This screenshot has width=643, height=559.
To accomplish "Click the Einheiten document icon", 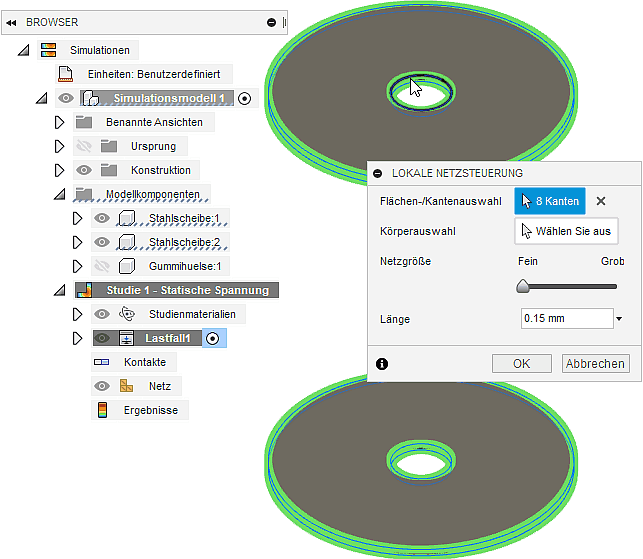I will coord(66,74).
